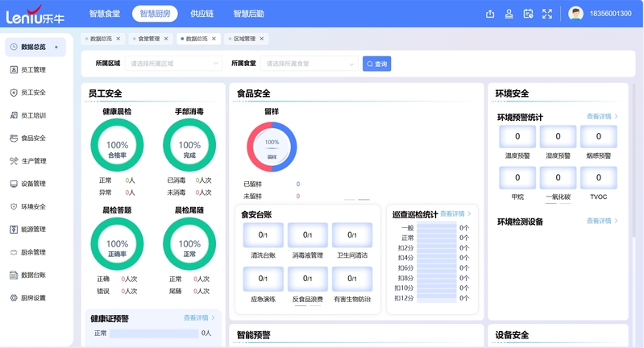This screenshot has height=348, width=644.
Task: Open 查看详情 link in 健康证预警
Action: coord(198,318)
